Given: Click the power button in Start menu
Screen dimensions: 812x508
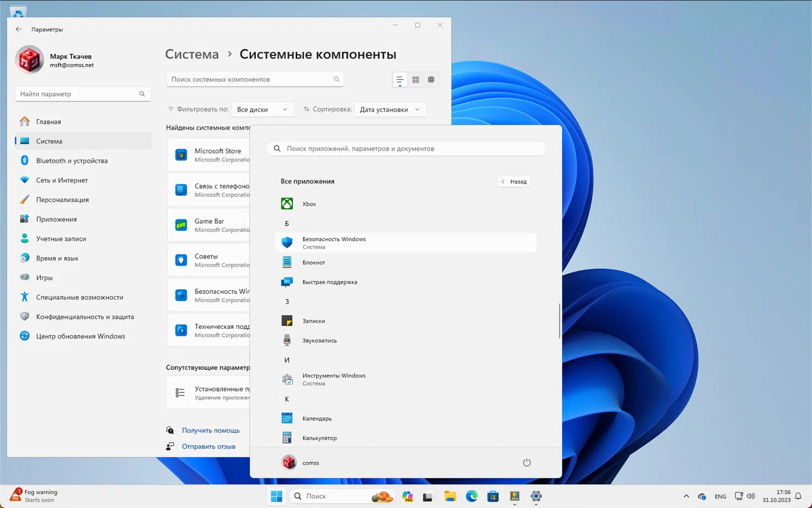Looking at the screenshot, I should (527, 463).
